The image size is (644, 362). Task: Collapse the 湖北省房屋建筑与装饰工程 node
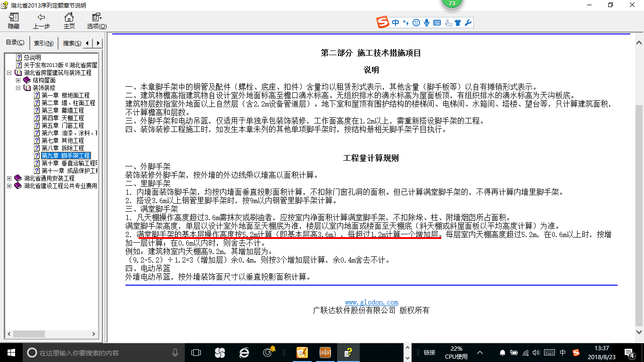[x=10, y=73]
